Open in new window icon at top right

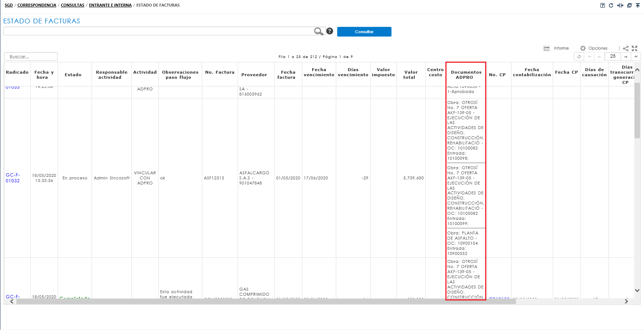pyautogui.click(x=629, y=5)
